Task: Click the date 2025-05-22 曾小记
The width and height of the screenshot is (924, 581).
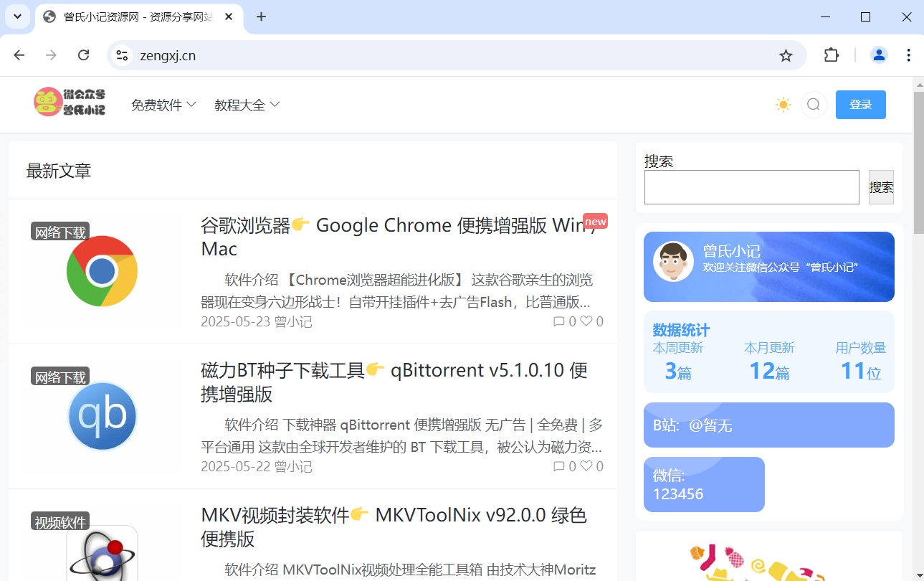Action: pos(257,467)
